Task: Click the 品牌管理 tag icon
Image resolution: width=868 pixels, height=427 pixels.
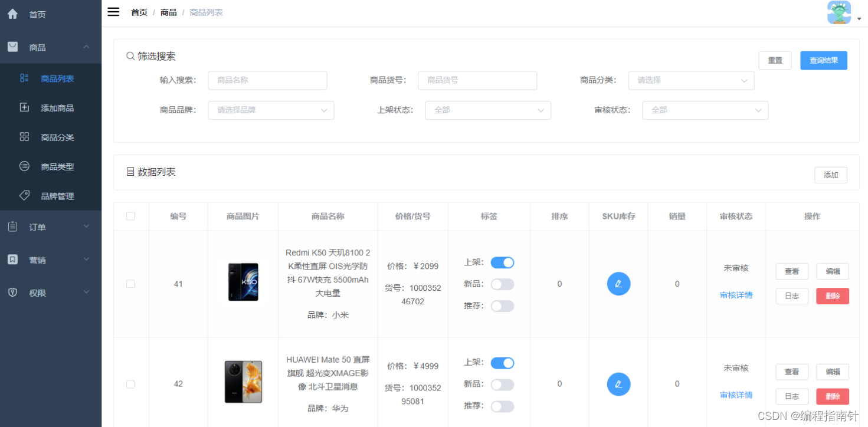Action: pyautogui.click(x=24, y=195)
